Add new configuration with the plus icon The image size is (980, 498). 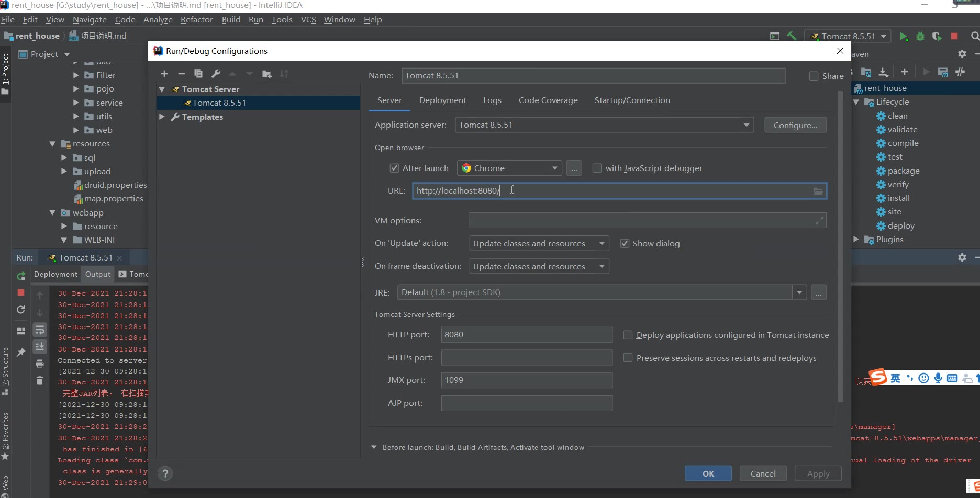tap(164, 74)
